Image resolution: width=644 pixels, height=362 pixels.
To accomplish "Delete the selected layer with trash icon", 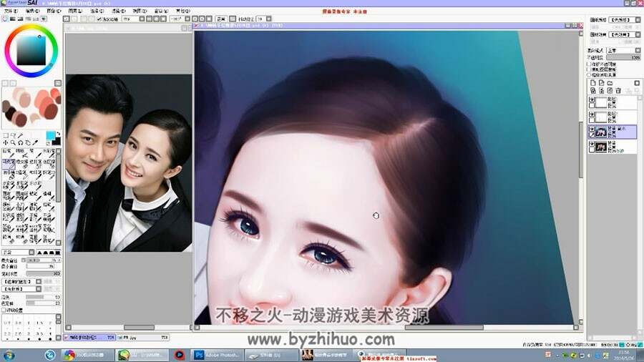I will click(618, 90).
